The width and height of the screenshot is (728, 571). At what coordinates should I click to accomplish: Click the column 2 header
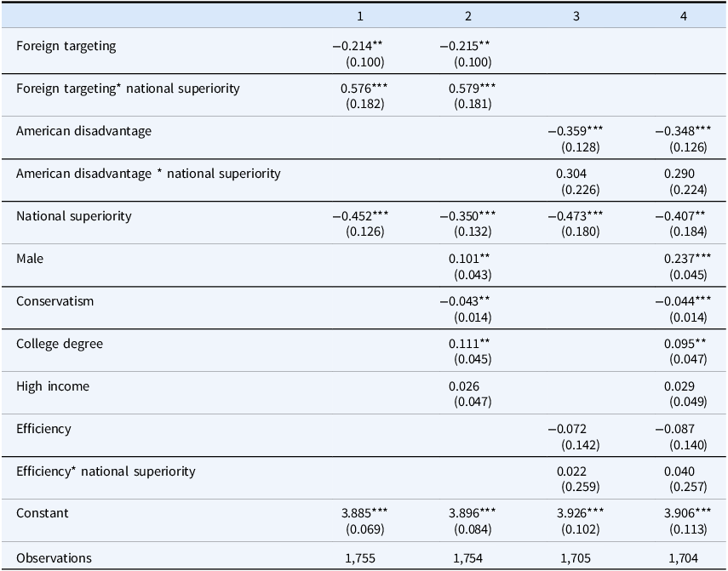coord(468,16)
